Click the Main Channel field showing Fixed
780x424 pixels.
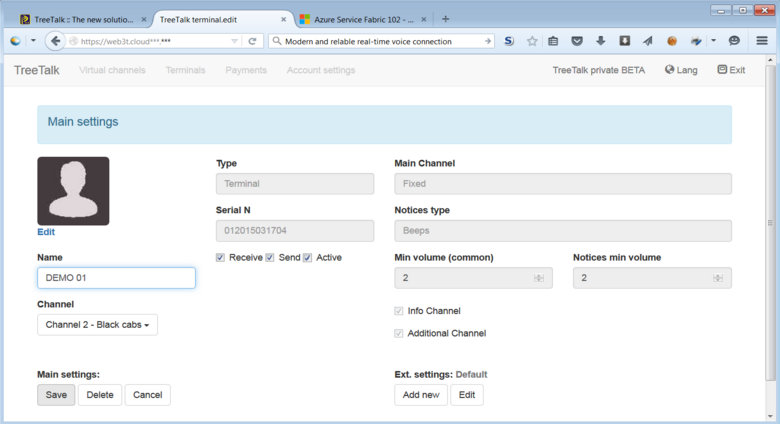[x=563, y=184]
